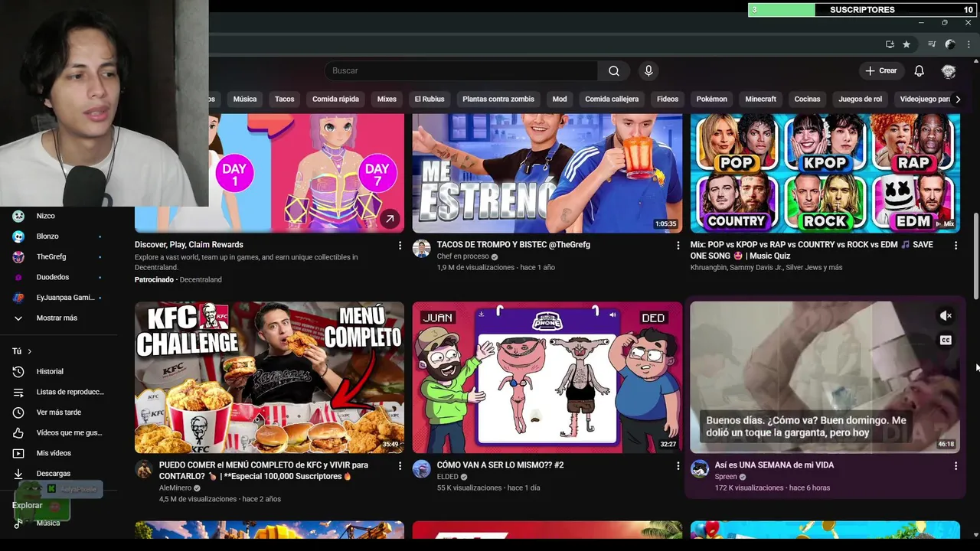Click the page vertical scrollbar
The image size is (980, 551).
pos(975,256)
